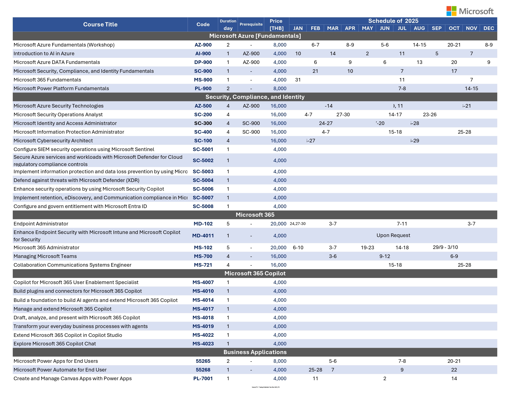Select course code MD-4011
This screenshot has width=532, height=395.
203,236
